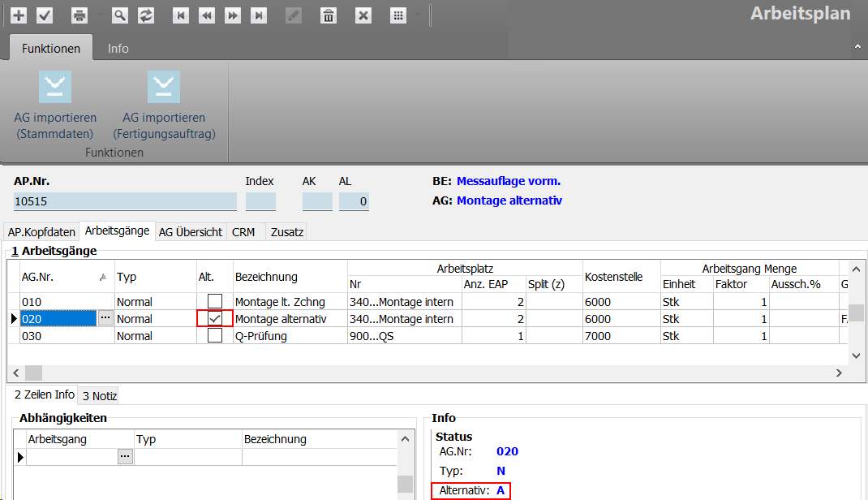Uncheck Alt. checkbox for Montage alternativ row
This screenshot has width=868, height=500.
click(x=215, y=318)
